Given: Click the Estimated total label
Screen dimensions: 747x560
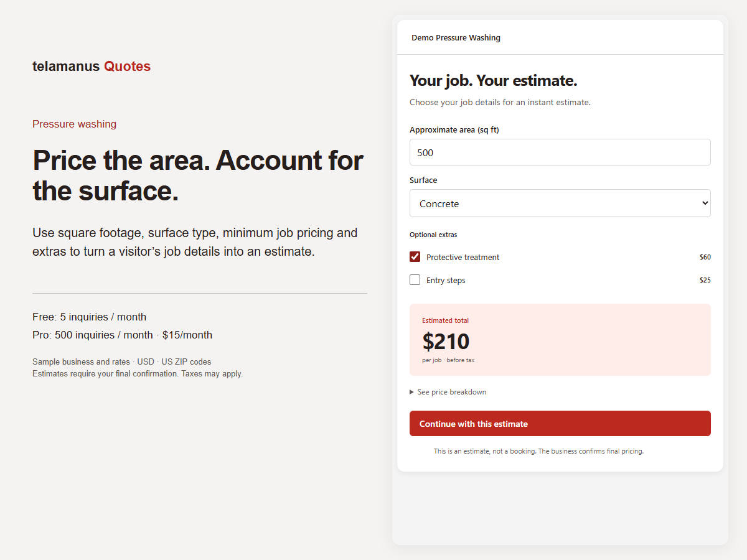Looking at the screenshot, I should [446, 320].
